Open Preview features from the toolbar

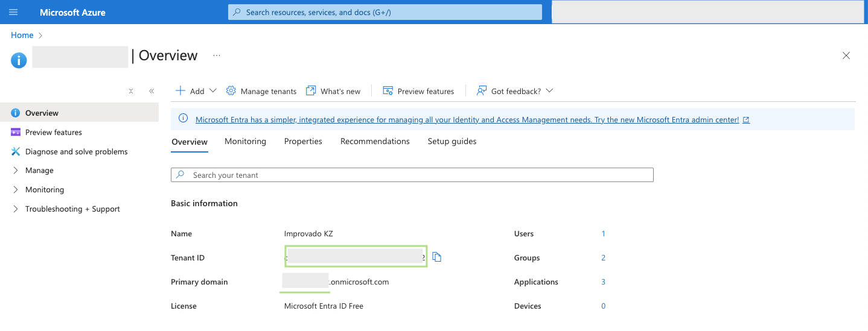(426, 91)
